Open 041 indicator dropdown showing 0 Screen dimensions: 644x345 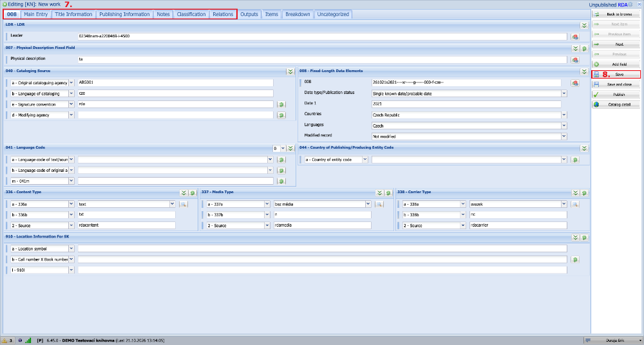click(283, 148)
